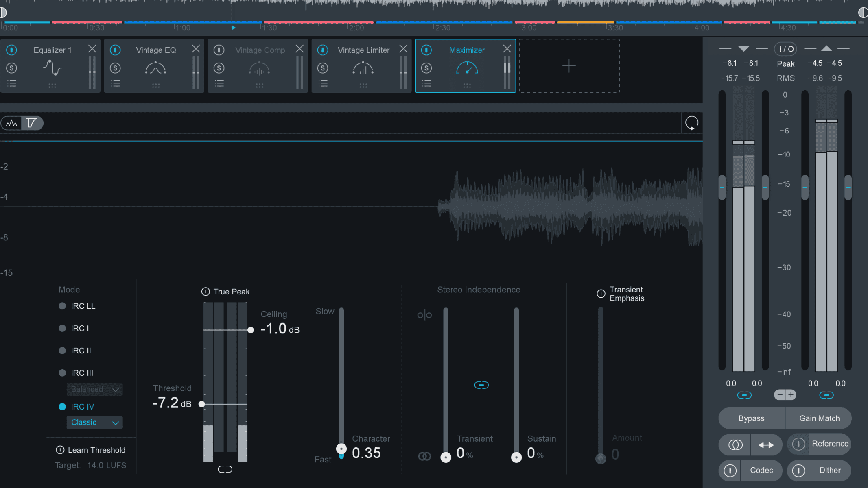Open Equalizer 1 presets list icon
The image size is (868, 488).
point(12,83)
